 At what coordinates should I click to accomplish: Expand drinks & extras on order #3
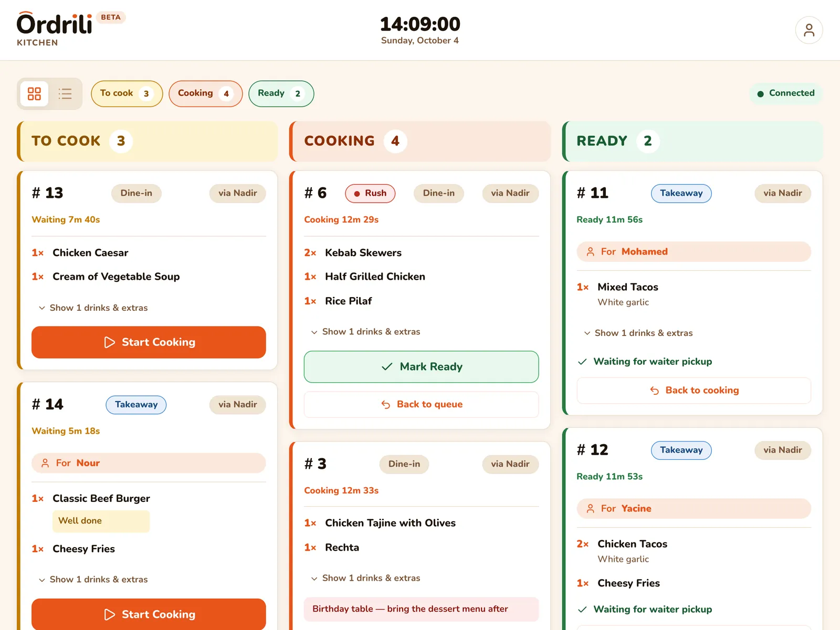[x=366, y=578]
